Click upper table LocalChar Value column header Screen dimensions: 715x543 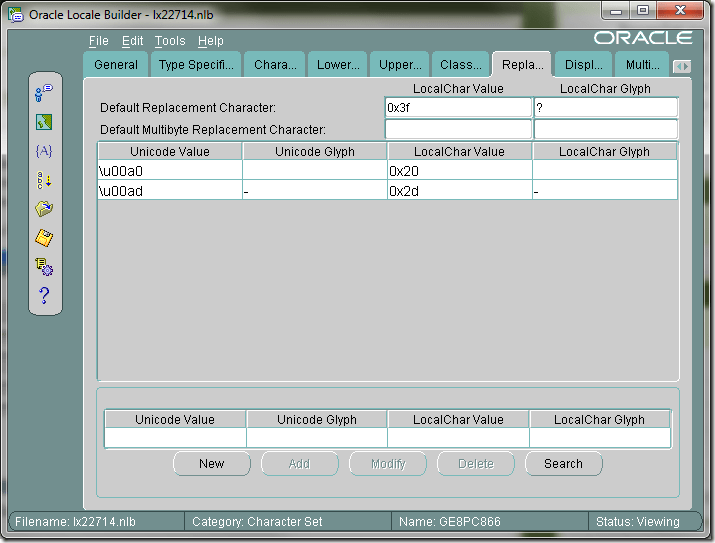459,151
